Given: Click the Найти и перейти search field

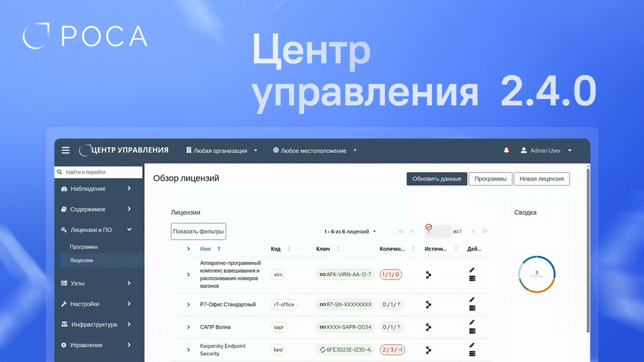Looking at the screenshot, I should tap(98, 172).
